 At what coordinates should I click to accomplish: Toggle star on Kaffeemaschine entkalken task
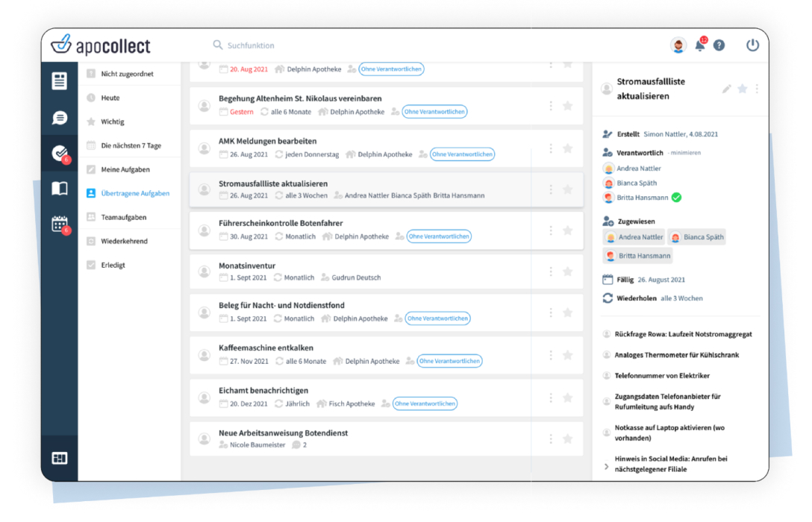coord(567,353)
